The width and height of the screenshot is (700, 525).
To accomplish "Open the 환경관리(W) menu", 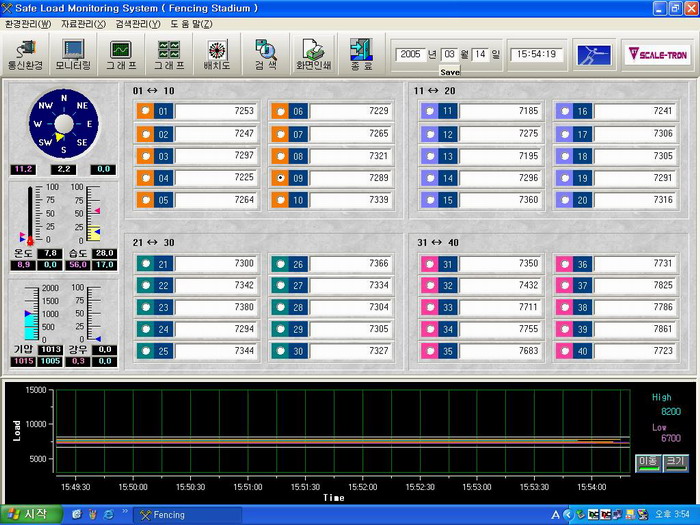I will tap(27, 23).
